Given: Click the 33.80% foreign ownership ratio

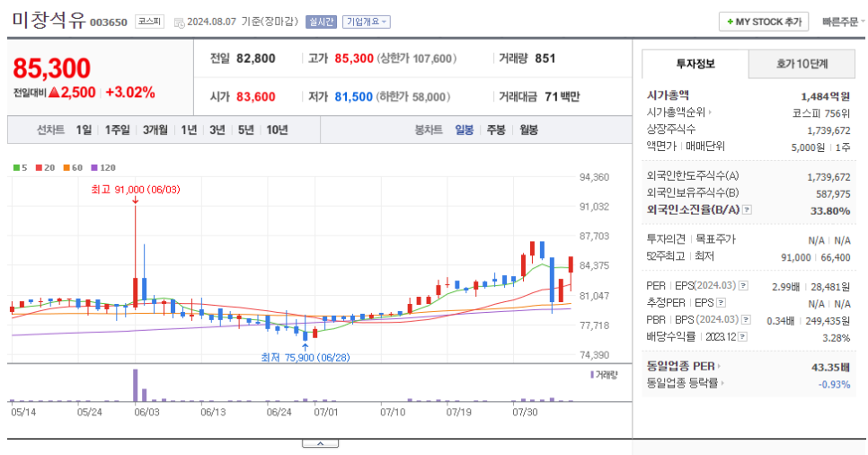Looking at the screenshot, I should tap(830, 210).
